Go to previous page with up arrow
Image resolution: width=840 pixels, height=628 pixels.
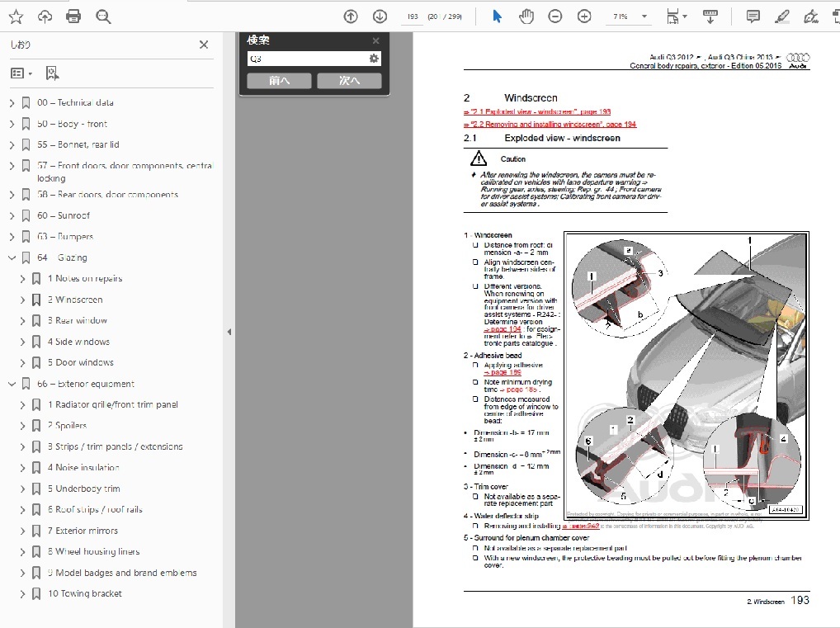pyautogui.click(x=351, y=17)
